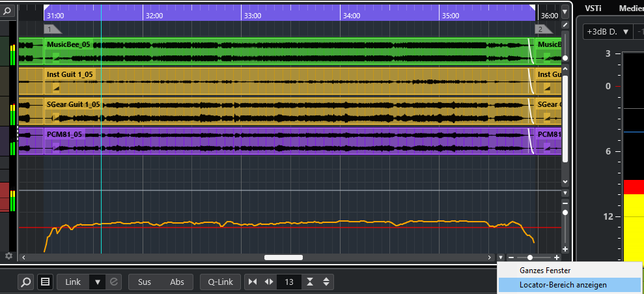Open the vertical zoom presets dropdown arrow
644x294 pixels.
click(565, 193)
